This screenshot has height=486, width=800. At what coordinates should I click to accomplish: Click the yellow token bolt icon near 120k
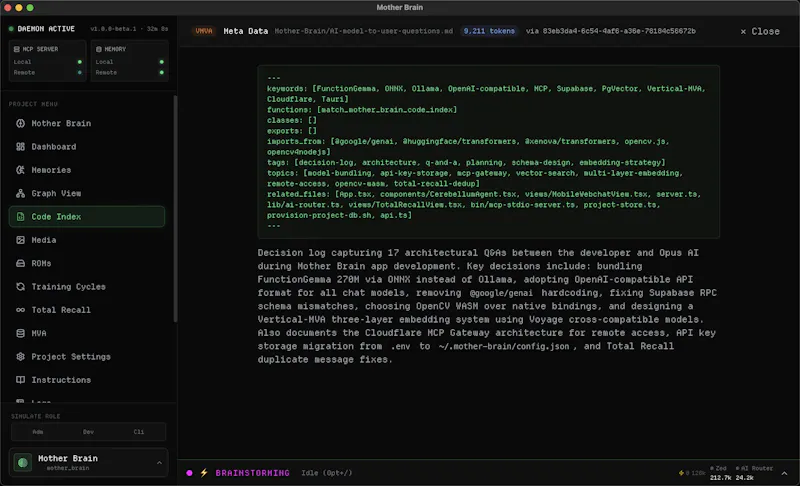tap(681, 473)
